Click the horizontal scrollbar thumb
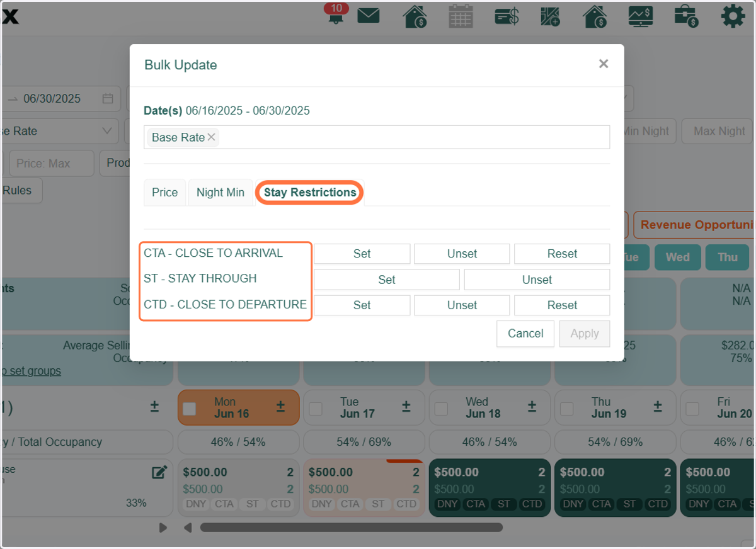The height and width of the screenshot is (549, 756). (352, 528)
